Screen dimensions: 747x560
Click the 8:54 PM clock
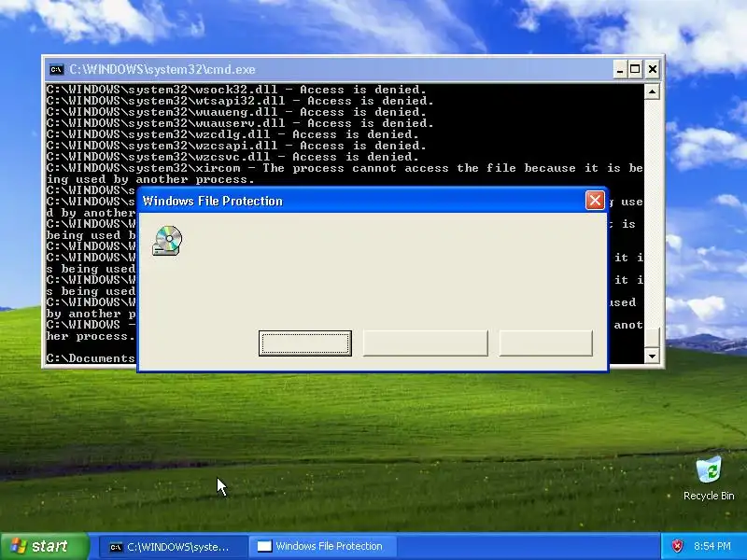point(712,546)
